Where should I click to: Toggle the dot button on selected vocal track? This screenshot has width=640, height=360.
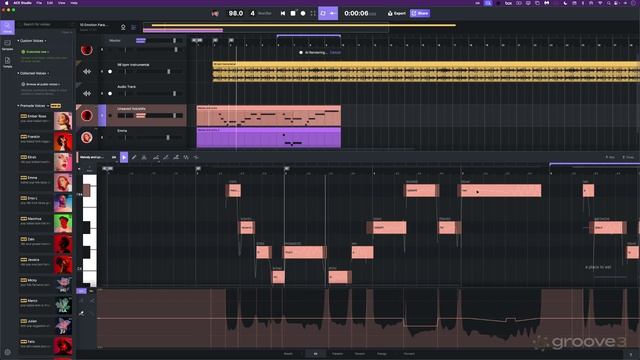tap(110, 116)
